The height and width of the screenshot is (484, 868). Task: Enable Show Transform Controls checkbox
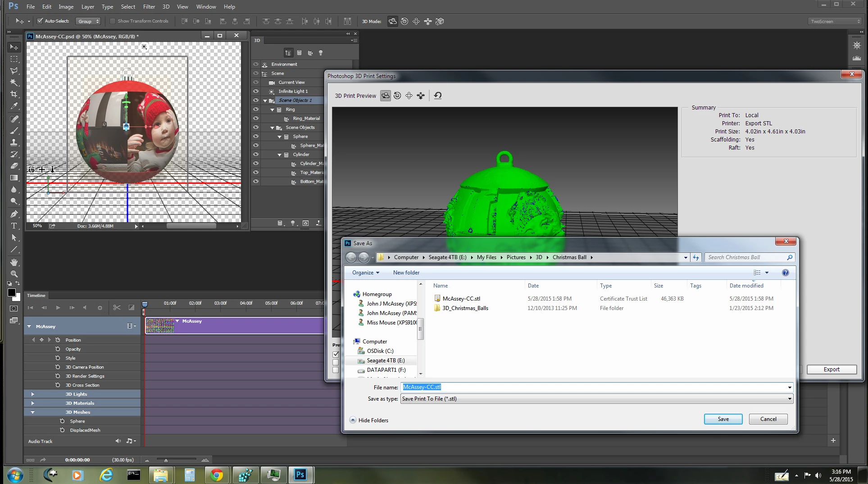point(113,21)
